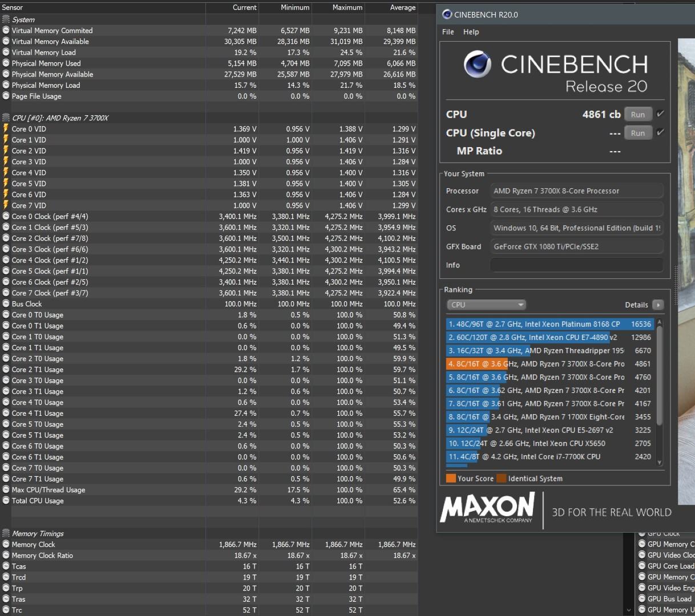Click the CPU [#0] AMD Ryzen group icon
The image size is (695, 616).
(6, 117)
